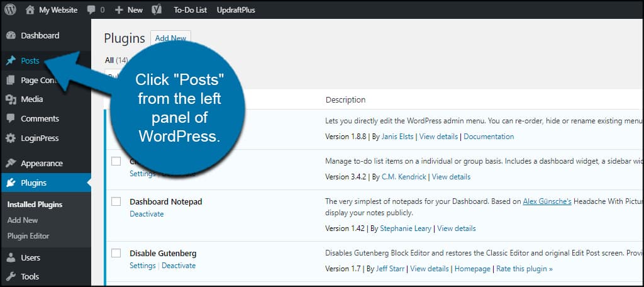Click the Plugins plug icon

click(x=11, y=183)
